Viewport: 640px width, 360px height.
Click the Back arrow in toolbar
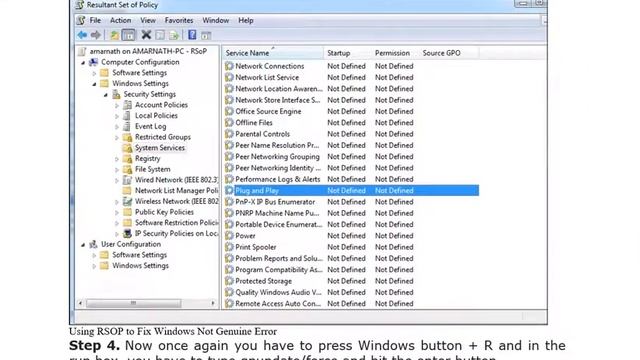click(x=82, y=35)
